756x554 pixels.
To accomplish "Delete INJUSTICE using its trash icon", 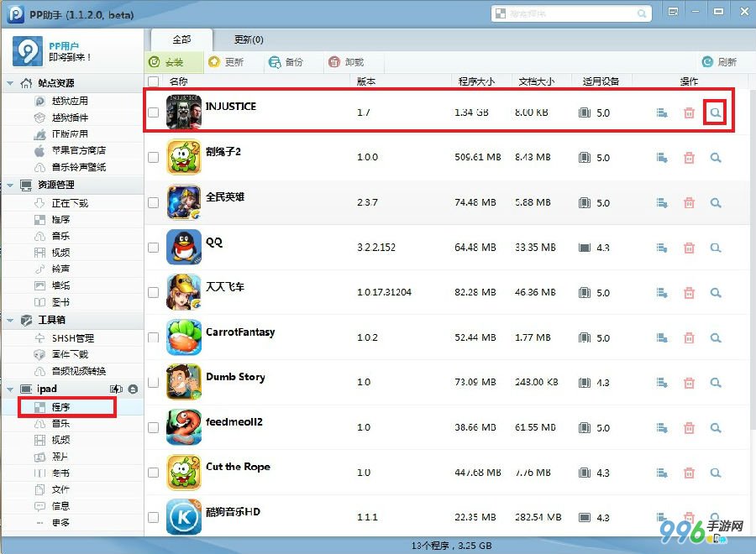I will [689, 112].
